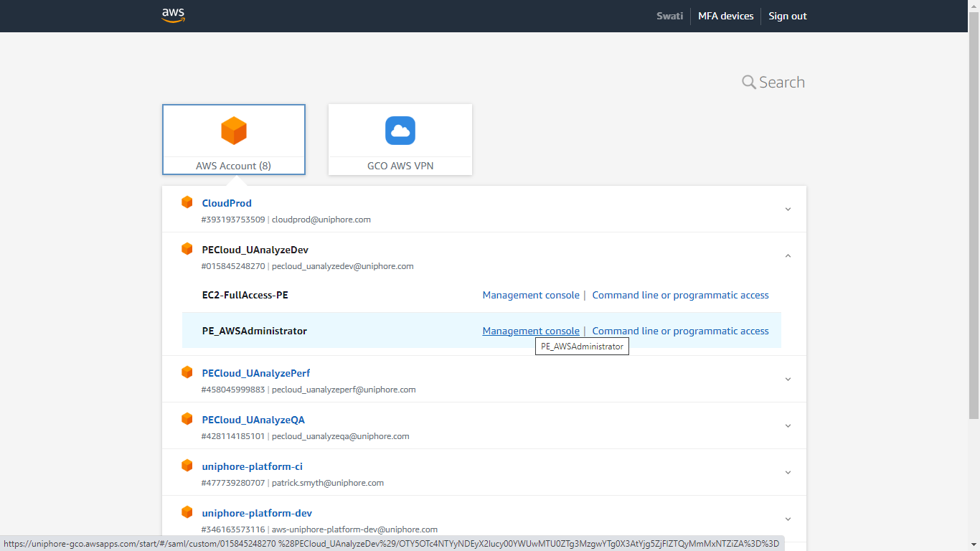The image size is (980, 551).
Task: Click the AWS logo in header
Action: [x=174, y=15]
